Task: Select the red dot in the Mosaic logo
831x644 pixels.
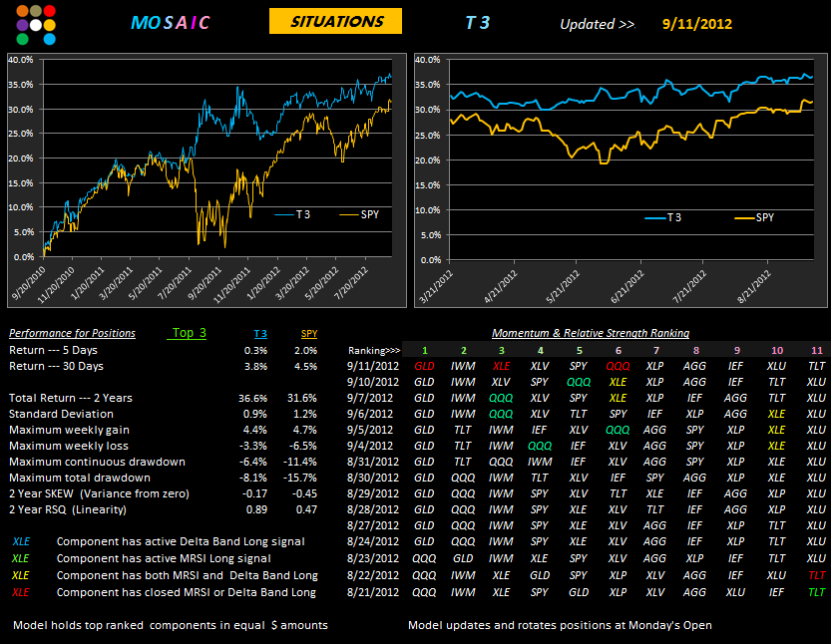Action: point(50,11)
